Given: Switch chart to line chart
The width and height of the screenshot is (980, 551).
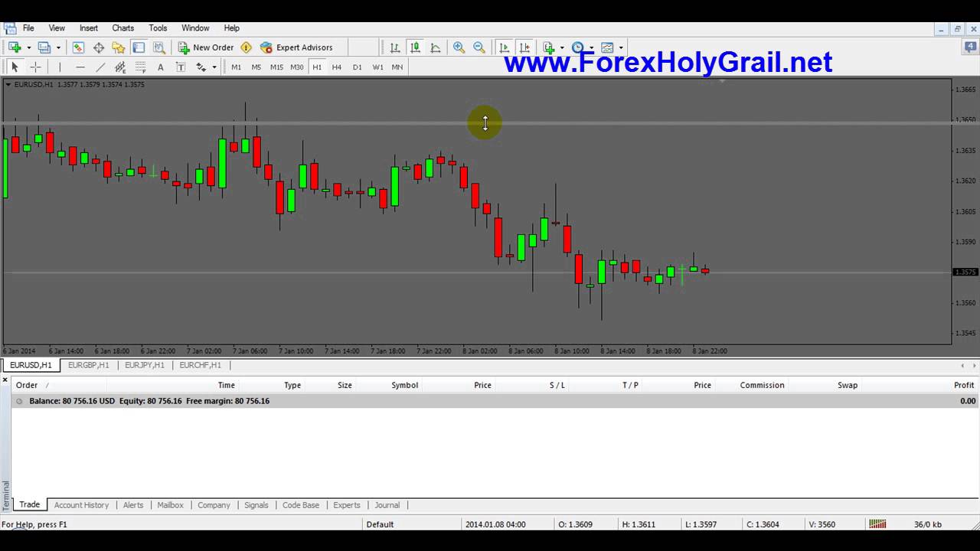Looking at the screenshot, I should point(435,47).
